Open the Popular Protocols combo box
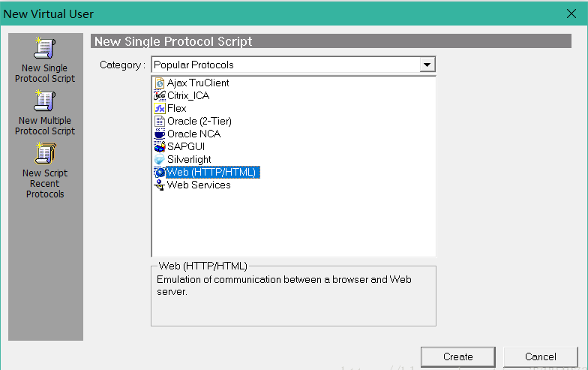588x370 pixels. 286,65
